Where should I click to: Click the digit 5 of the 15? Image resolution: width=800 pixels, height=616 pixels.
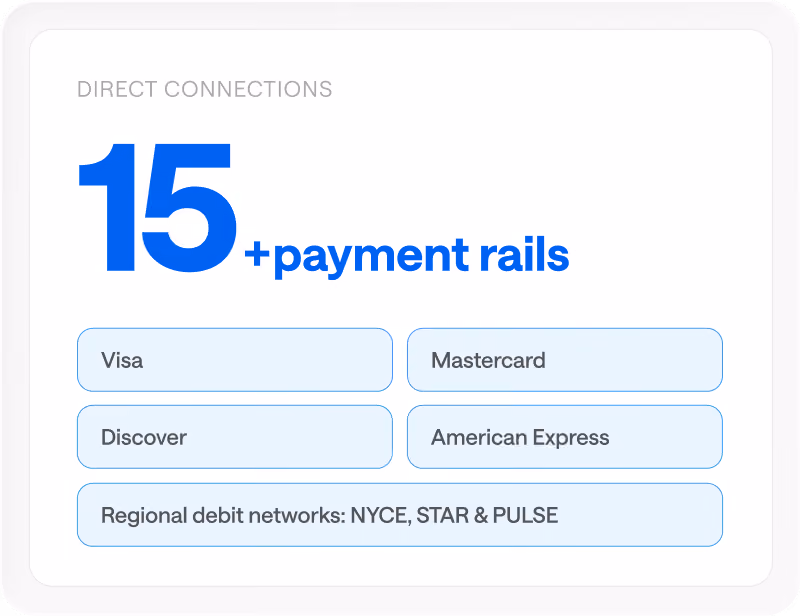189,208
